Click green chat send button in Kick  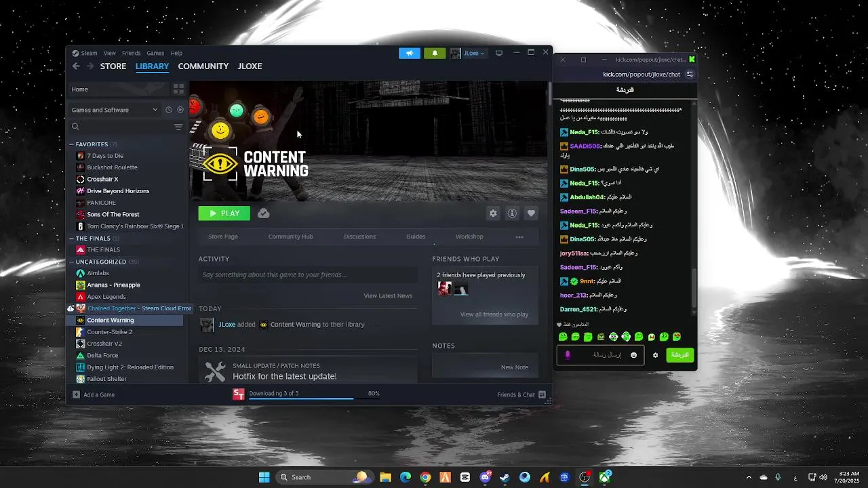pos(680,355)
